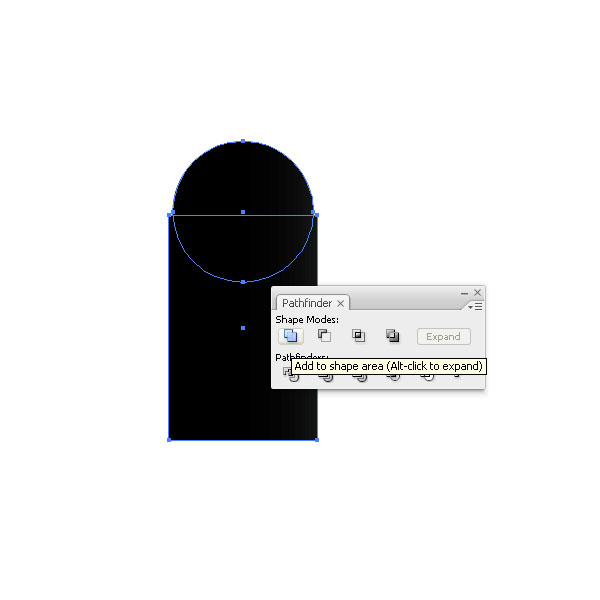Select the rectangle's bottom-left corner anchor
Image resolution: width=600 pixels, height=600 pixels.
169,440
